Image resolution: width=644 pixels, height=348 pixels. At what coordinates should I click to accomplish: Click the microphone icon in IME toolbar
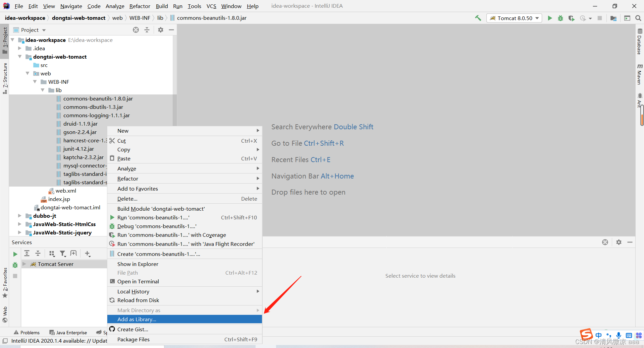[619, 335]
